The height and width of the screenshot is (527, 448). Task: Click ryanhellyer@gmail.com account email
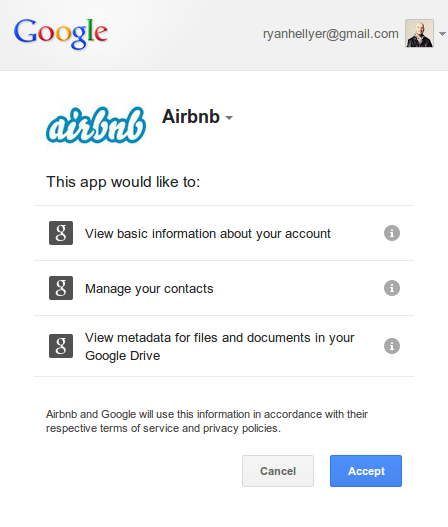pos(331,34)
